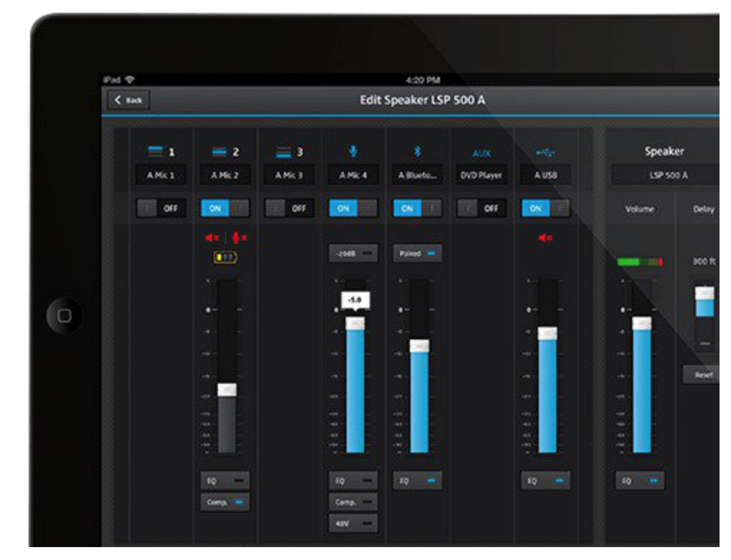Click the -5.0 fader value tooltip
Viewport: 731px width, 560px height.
click(x=355, y=300)
